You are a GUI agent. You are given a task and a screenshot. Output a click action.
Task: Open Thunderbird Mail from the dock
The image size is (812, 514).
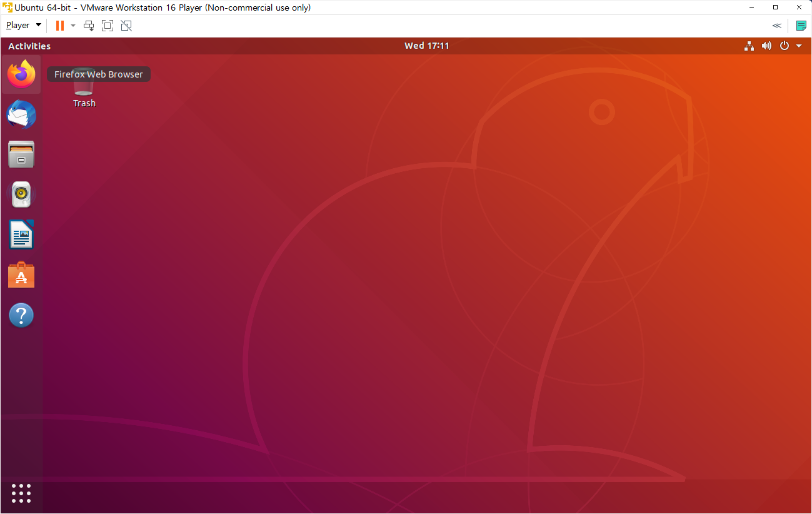tap(21, 114)
